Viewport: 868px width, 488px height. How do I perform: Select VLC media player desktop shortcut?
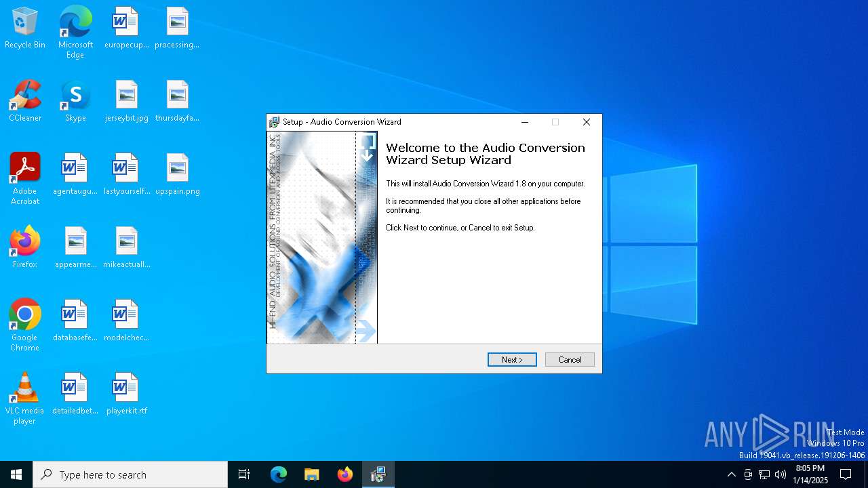(25, 399)
